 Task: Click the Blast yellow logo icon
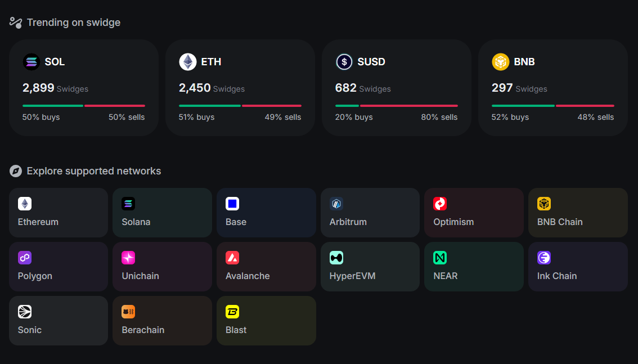232,312
